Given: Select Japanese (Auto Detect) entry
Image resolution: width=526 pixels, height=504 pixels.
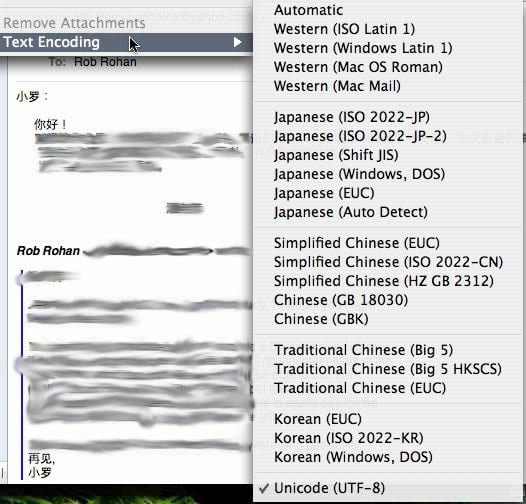Looking at the screenshot, I should point(389,212).
